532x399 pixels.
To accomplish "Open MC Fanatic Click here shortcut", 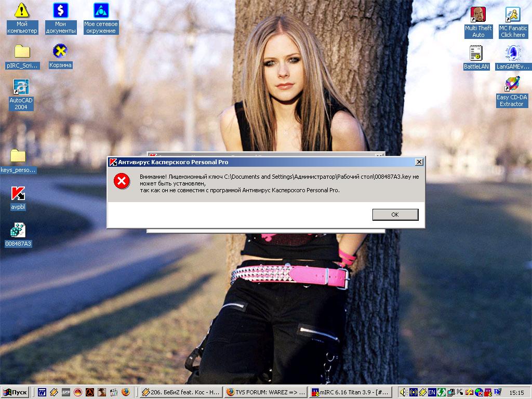I will (513, 15).
